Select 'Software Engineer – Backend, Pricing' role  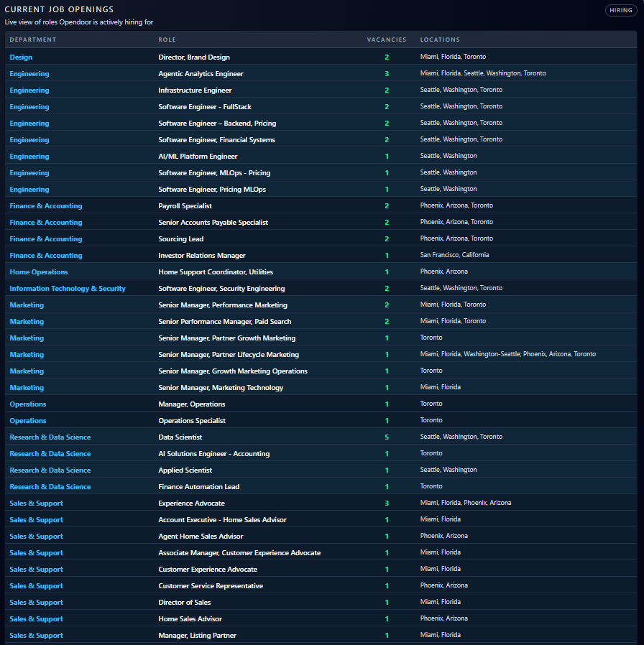217,123
